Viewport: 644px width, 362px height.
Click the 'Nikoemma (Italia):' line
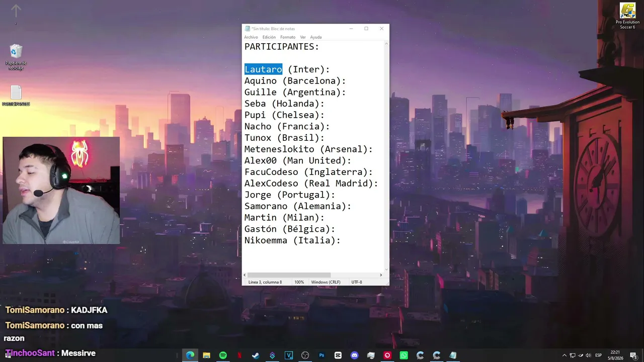(292, 240)
